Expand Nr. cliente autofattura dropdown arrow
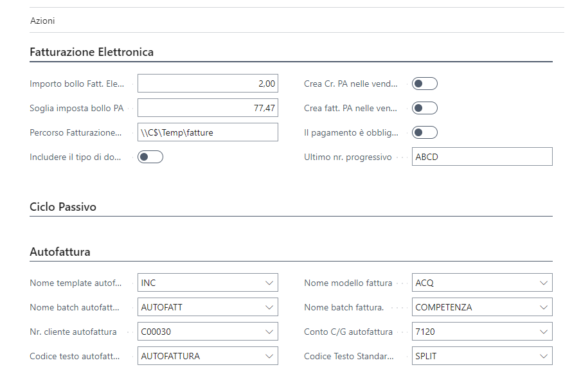The image size is (581, 392). [x=269, y=332]
